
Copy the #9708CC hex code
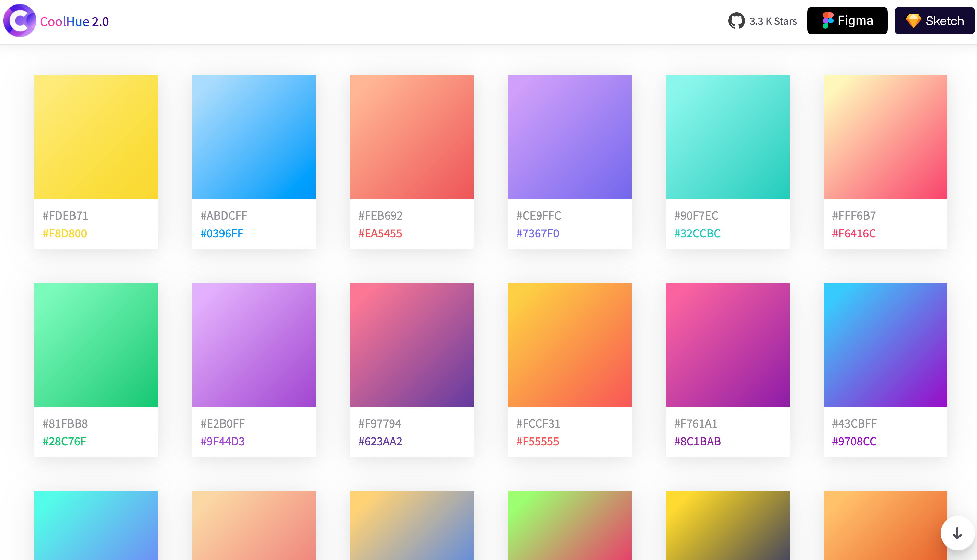pyautogui.click(x=854, y=442)
